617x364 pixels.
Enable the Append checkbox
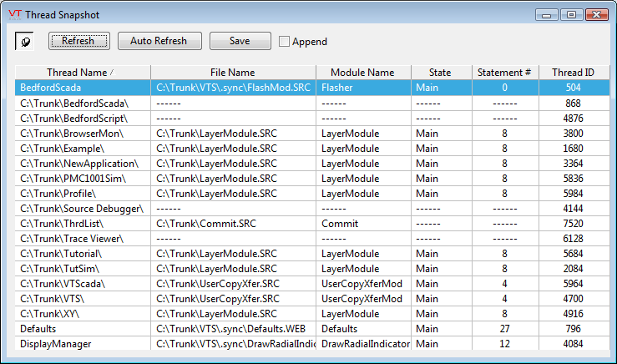285,42
